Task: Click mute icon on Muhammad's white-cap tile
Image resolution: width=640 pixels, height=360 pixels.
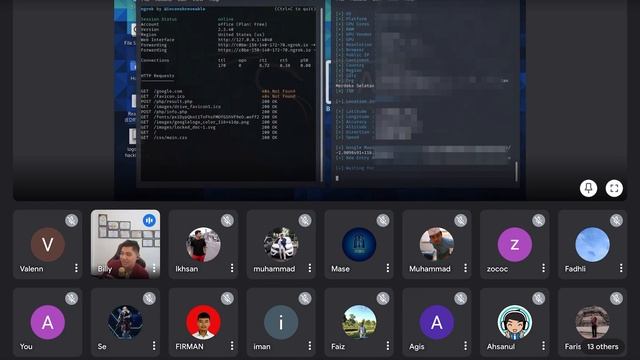Action: 461,221
